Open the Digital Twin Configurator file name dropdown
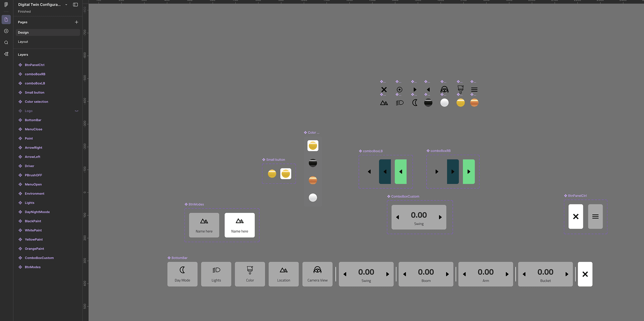 point(66,5)
